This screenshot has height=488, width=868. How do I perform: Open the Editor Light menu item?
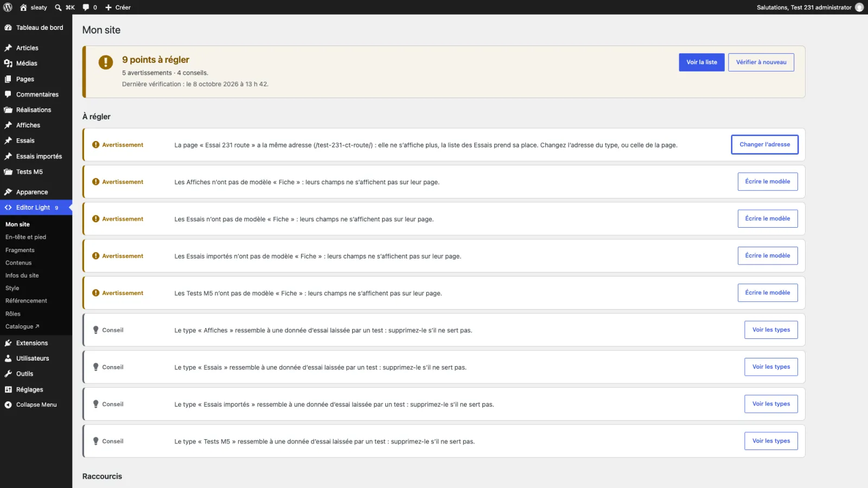point(36,208)
